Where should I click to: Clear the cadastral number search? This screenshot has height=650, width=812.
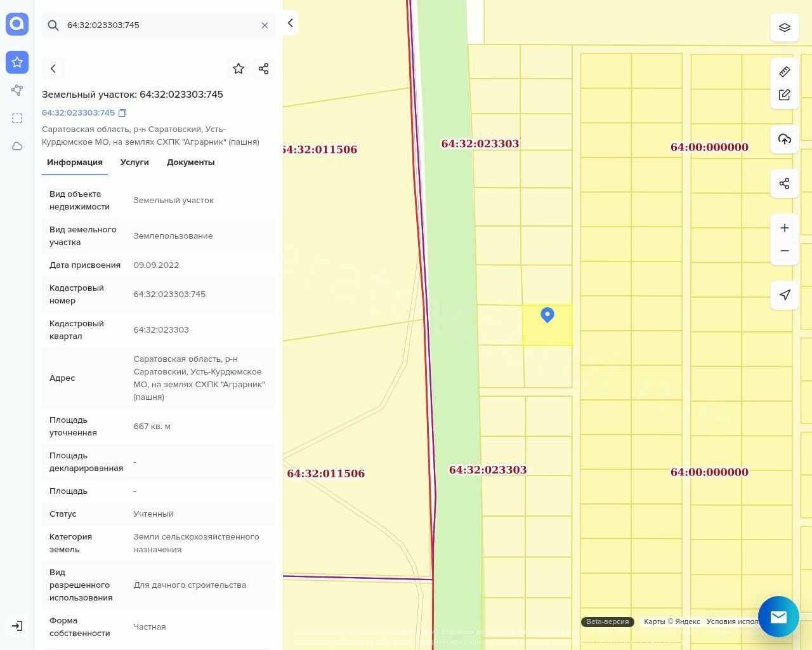265,25
